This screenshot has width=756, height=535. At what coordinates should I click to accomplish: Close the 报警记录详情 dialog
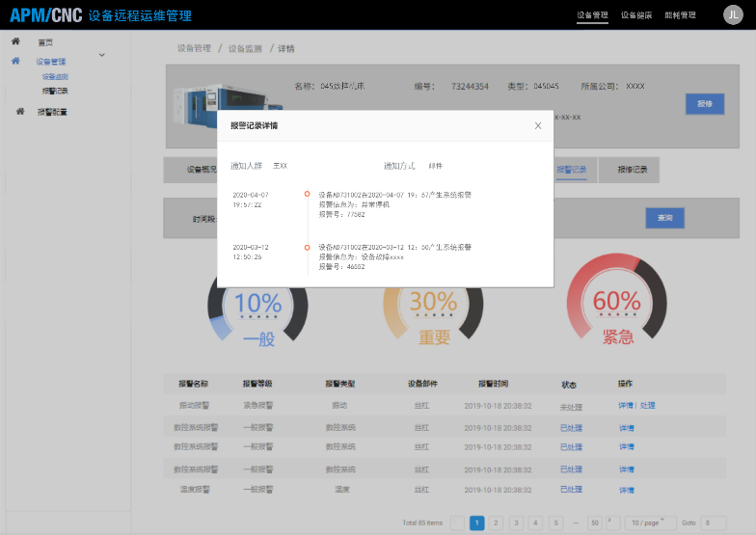(x=538, y=125)
